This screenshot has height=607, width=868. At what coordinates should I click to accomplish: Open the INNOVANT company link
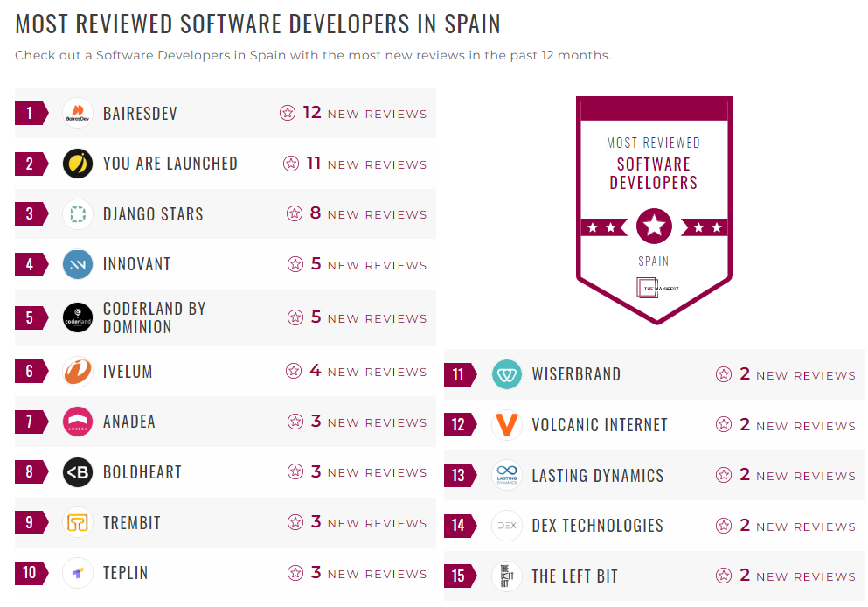click(x=136, y=264)
